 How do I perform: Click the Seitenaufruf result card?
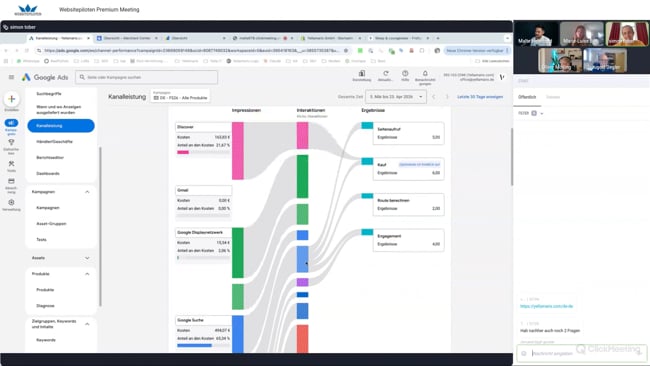pos(408,133)
